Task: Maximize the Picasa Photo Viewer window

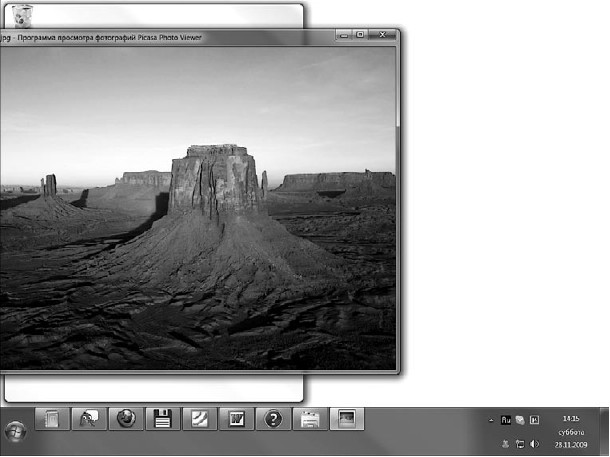Action: pos(362,35)
